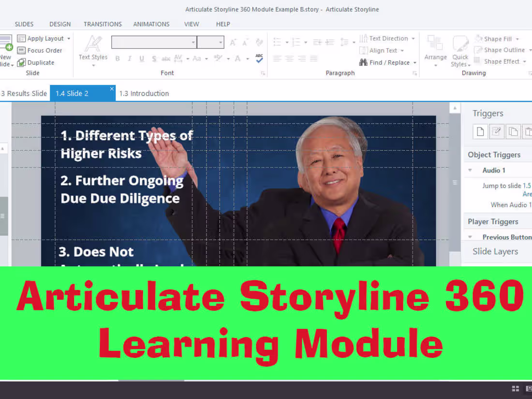Toggle italic formatting
Viewport: 532px width, 399px height.
[x=130, y=58]
